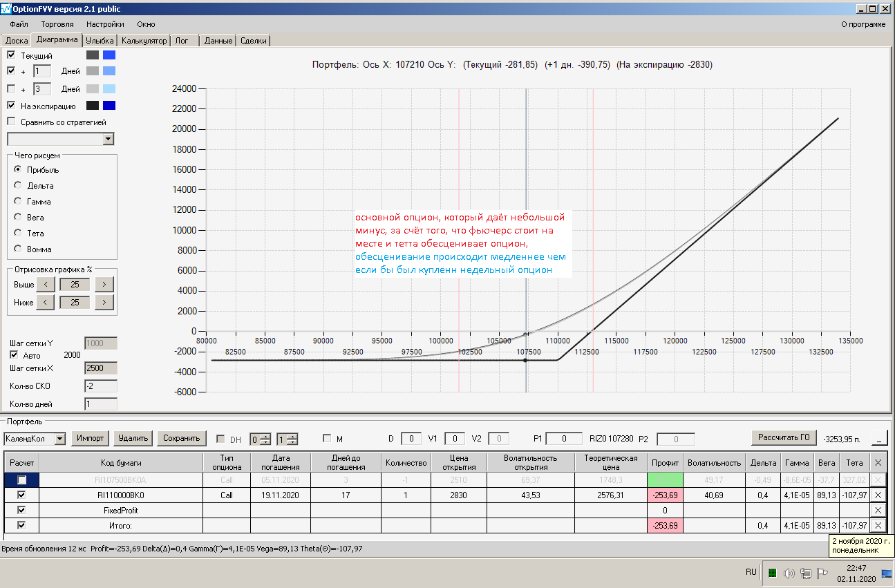Select the Дельта radio button
This screenshot has width=895, height=588.
point(18,185)
